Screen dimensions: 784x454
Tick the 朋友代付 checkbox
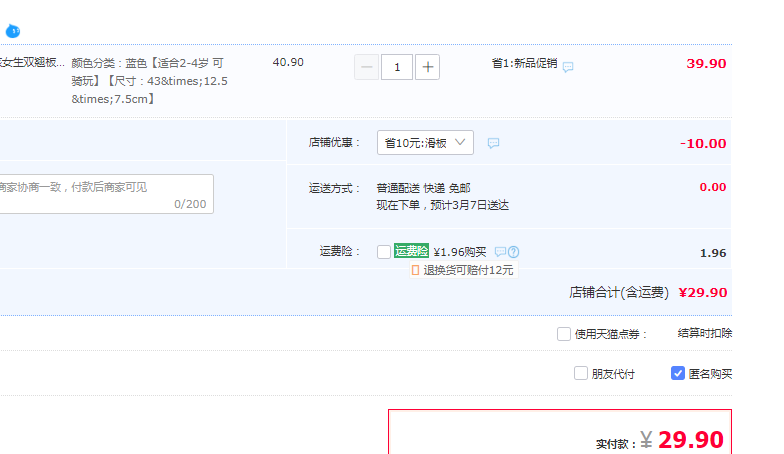click(580, 373)
